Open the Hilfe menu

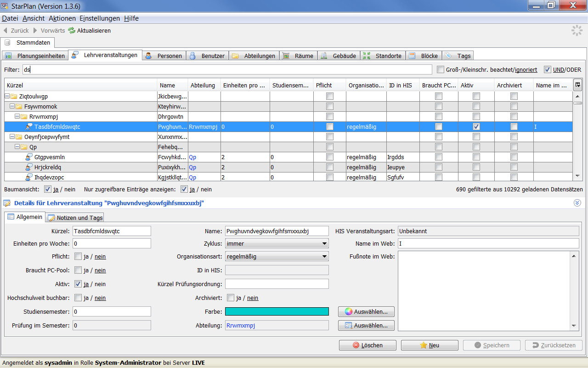point(131,18)
